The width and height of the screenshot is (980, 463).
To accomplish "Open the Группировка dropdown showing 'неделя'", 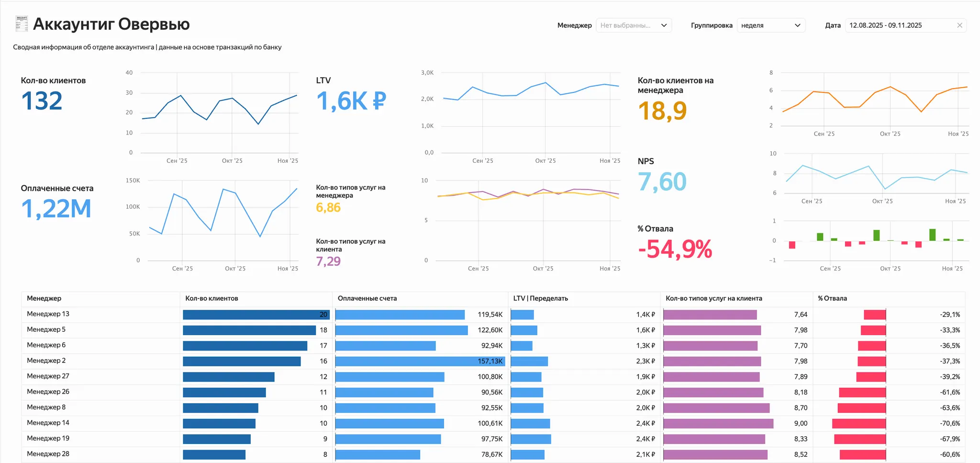I will coord(771,25).
